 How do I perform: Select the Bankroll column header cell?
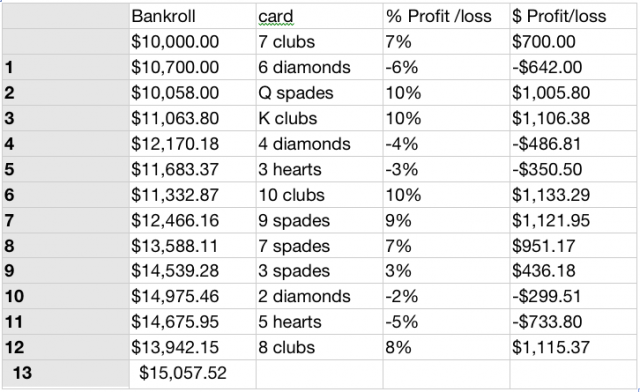pyautogui.click(x=192, y=16)
